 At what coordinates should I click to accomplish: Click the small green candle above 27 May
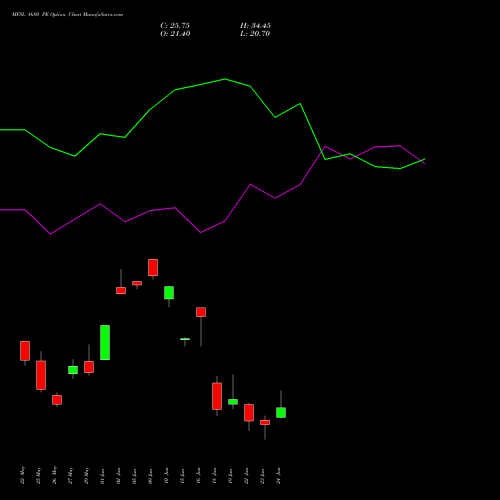point(73,370)
